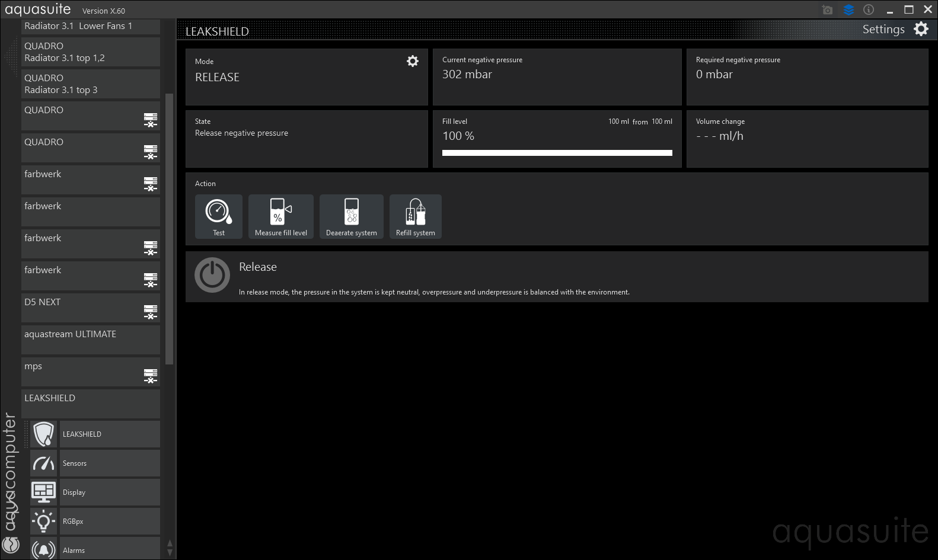This screenshot has height=560, width=938.
Task: Launch the Refill system action
Action: (416, 216)
